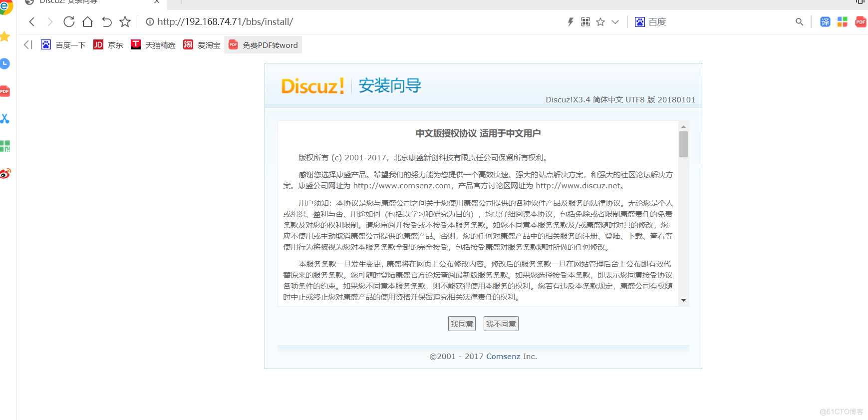The width and height of the screenshot is (868, 420).
Task: Close the Discuz install wizard tab
Action: [157, 2]
